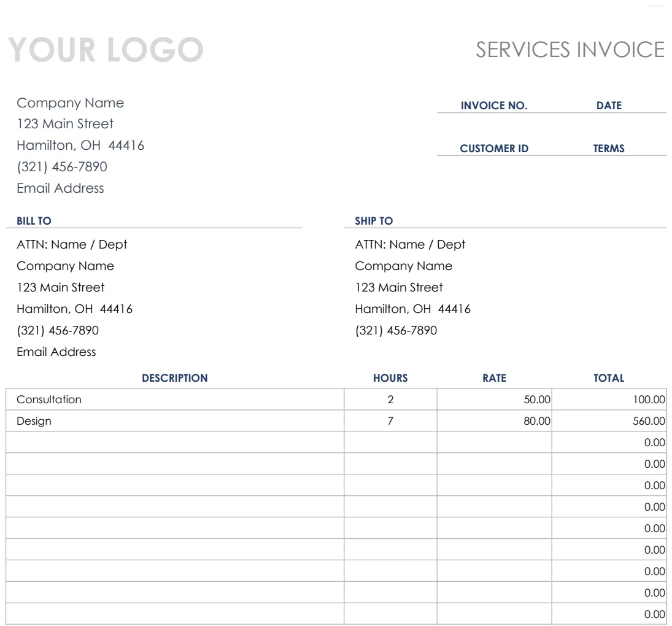Click the RATE column header
Screen dimensions: 672x626
[x=495, y=378]
